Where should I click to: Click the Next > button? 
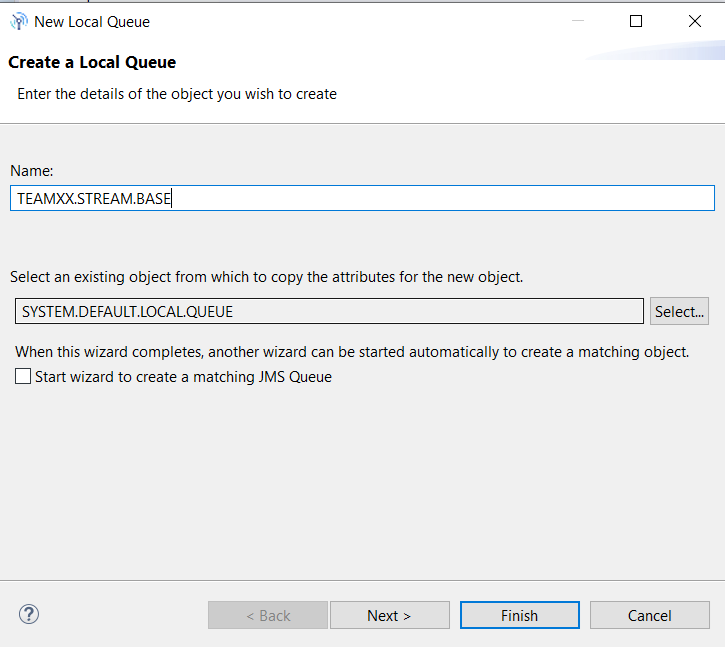[389, 615]
